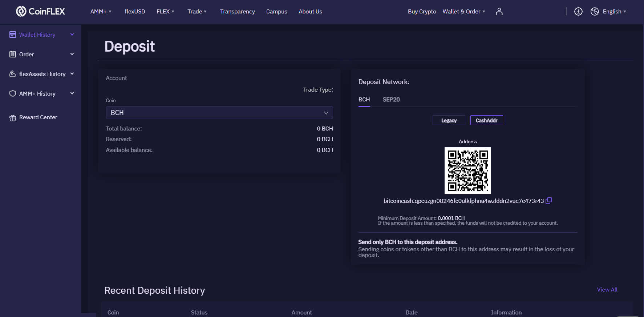Select the BCH deposit network tab
This screenshot has height=317, width=644.
coord(364,100)
